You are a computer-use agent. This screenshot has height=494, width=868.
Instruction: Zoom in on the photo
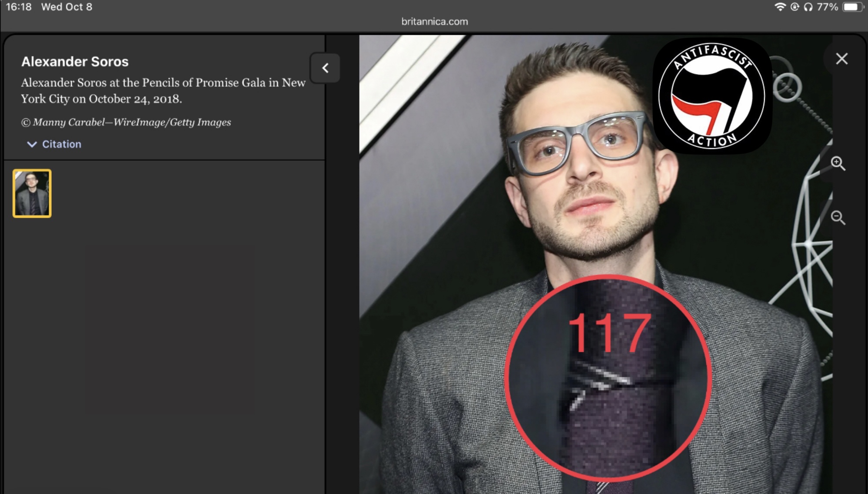[x=838, y=164]
